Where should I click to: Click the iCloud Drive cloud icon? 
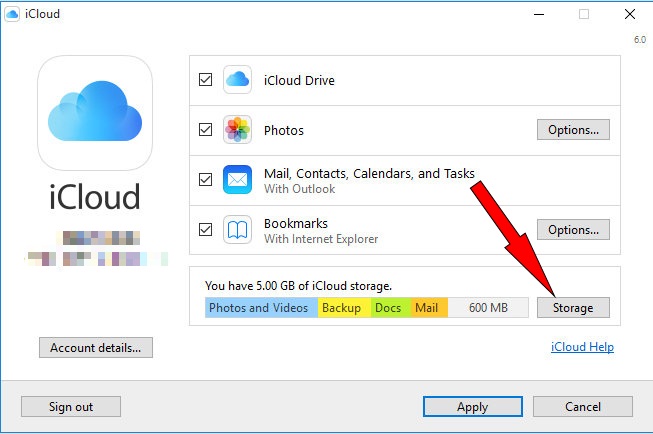[237, 80]
